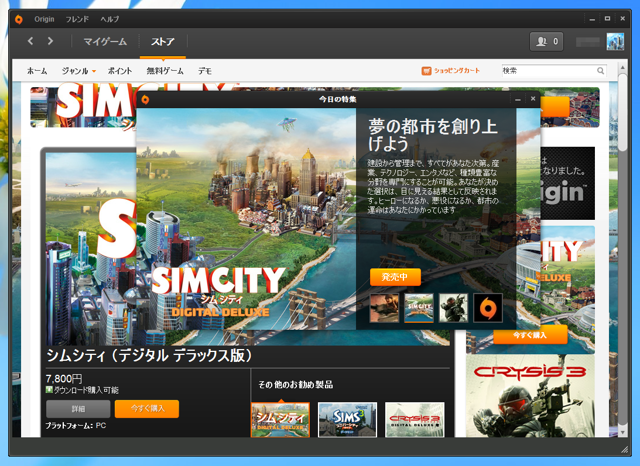
Task: Go forward with the right arrow
Action: [50, 41]
